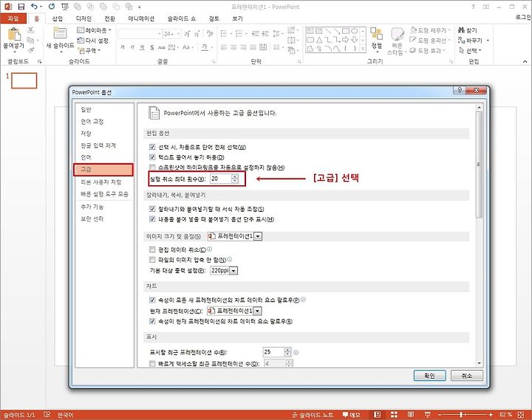Click Slide Notes (슬라이드 노트) in status bar

click(313, 414)
